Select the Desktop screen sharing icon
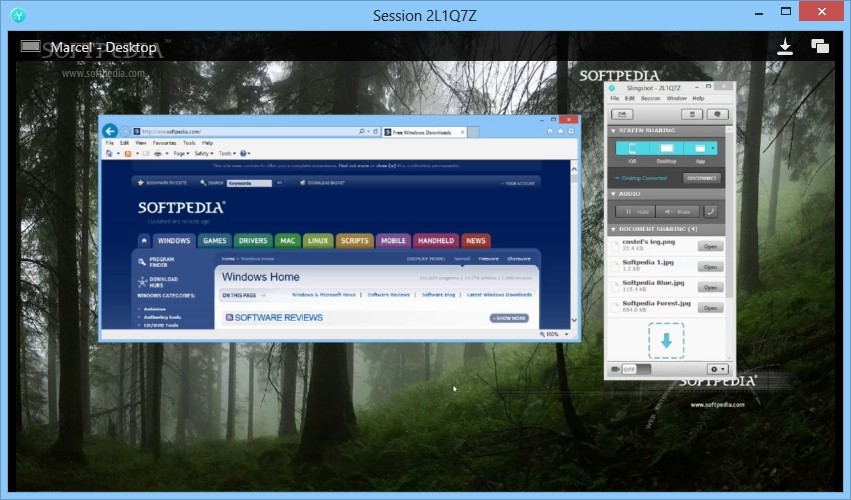Image resolution: width=851 pixels, height=500 pixels. 666,148
